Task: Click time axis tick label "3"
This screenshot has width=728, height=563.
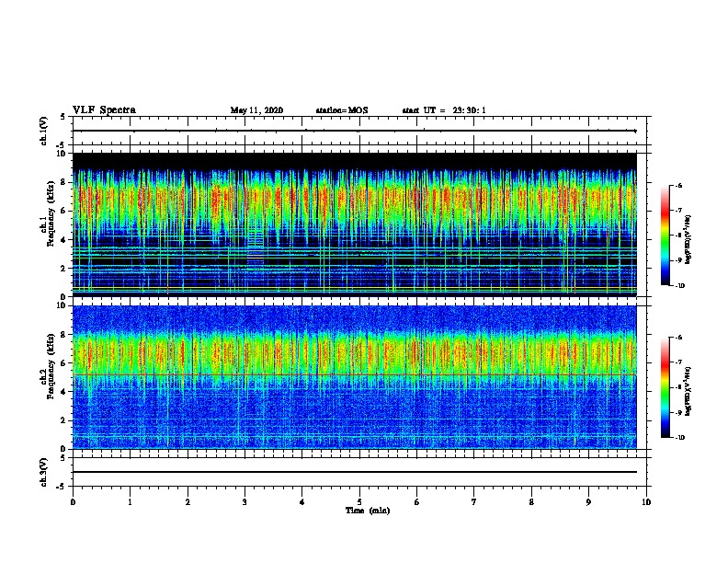Action: 245,502
